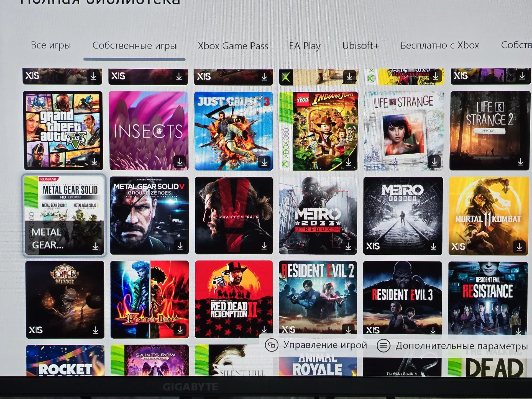Image resolution: width=532 pixels, height=399 pixels.
Task: Click download icon on Path of Exile
Action: [x=96, y=330]
